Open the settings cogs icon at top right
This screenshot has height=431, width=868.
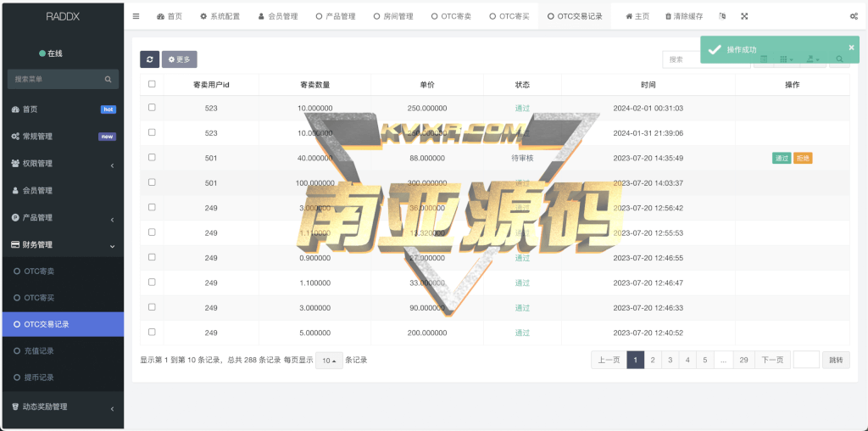pos(854,16)
